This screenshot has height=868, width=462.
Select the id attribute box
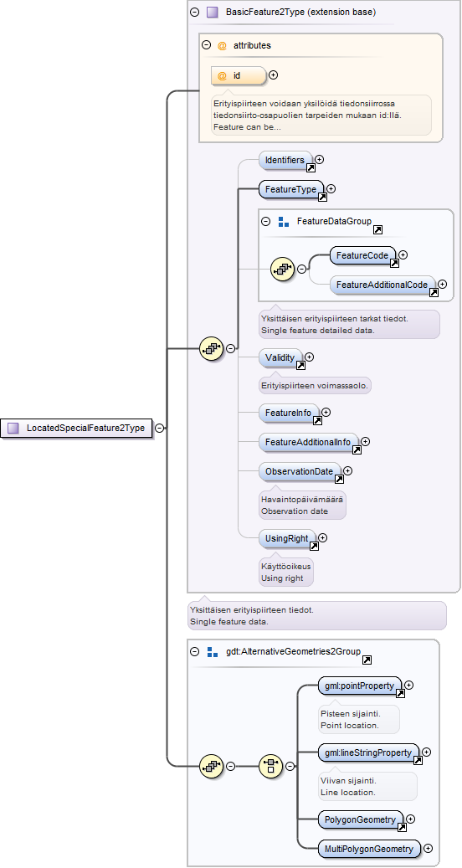pyautogui.click(x=239, y=75)
